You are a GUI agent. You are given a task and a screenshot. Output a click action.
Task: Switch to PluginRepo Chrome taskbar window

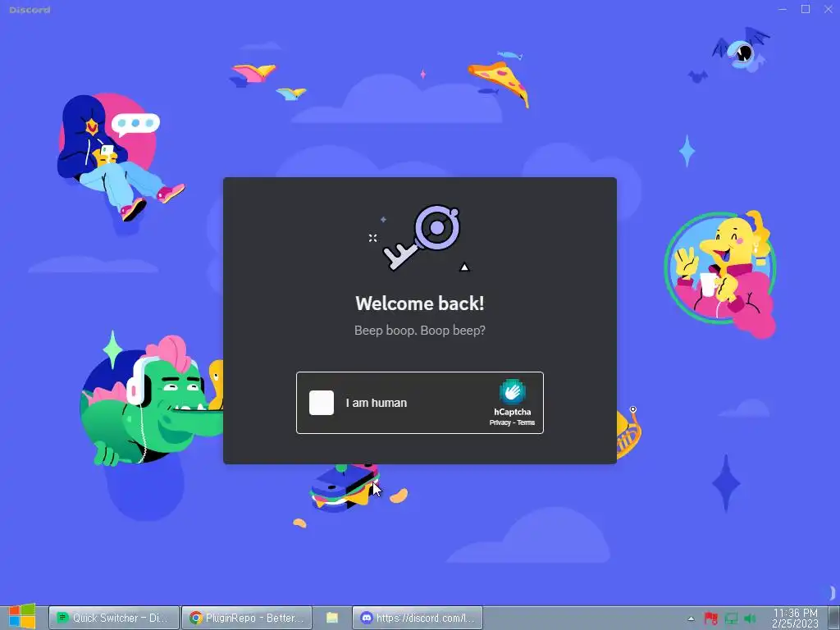click(246, 618)
